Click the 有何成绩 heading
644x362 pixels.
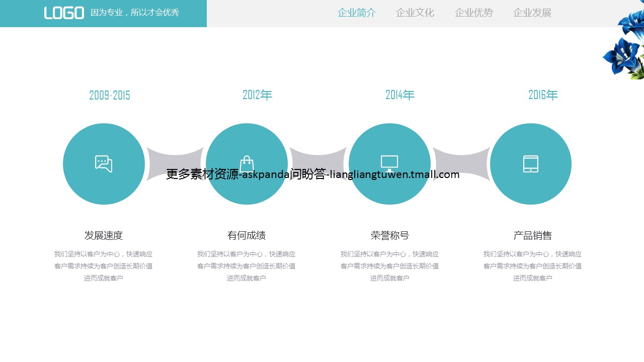pos(247,235)
